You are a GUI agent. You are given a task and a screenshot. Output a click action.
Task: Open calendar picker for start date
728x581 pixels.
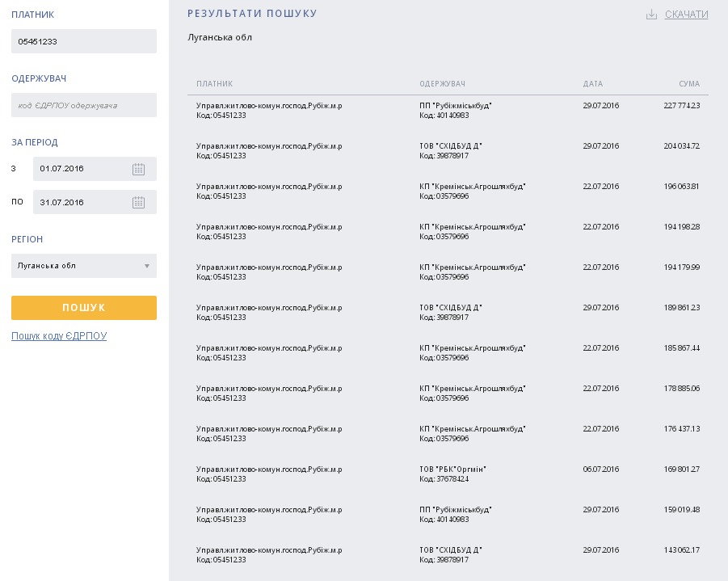click(138, 169)
